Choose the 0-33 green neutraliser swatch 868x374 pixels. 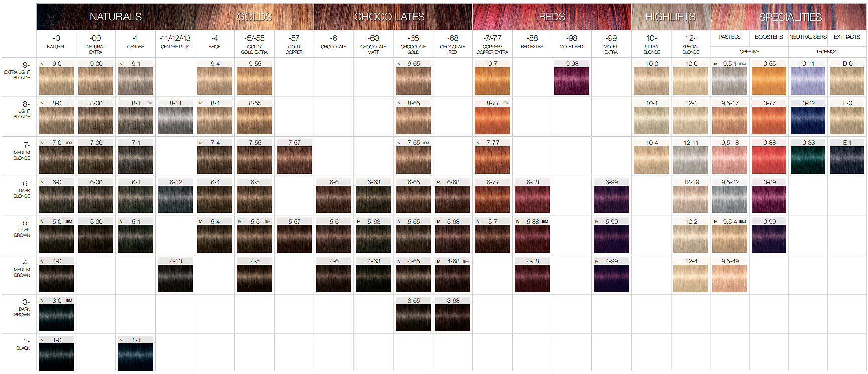click(808, 160)
